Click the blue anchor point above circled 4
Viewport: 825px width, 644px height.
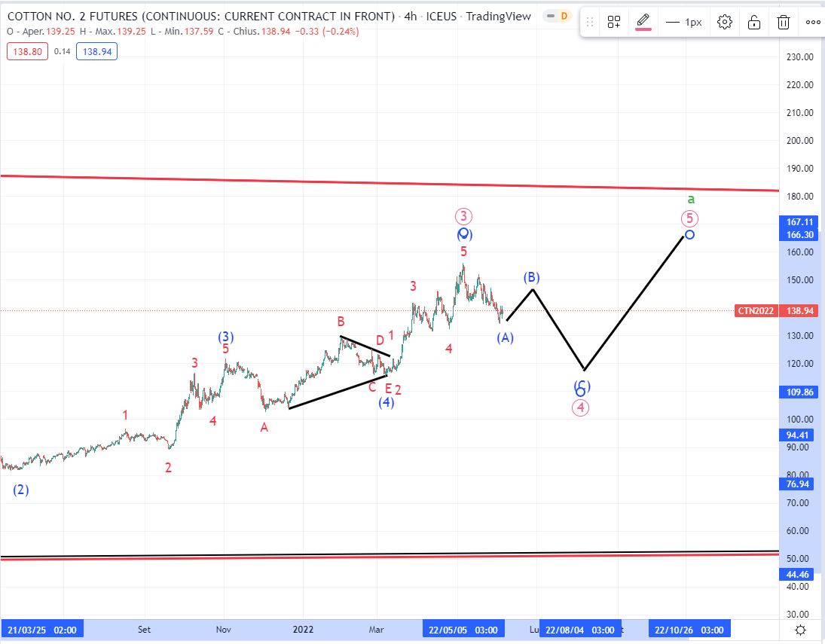click(x=580, y=392)
